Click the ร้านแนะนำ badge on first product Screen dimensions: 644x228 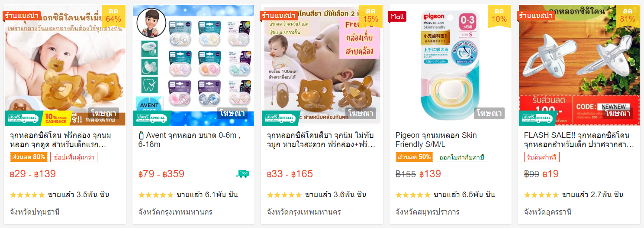coord(22,16)
